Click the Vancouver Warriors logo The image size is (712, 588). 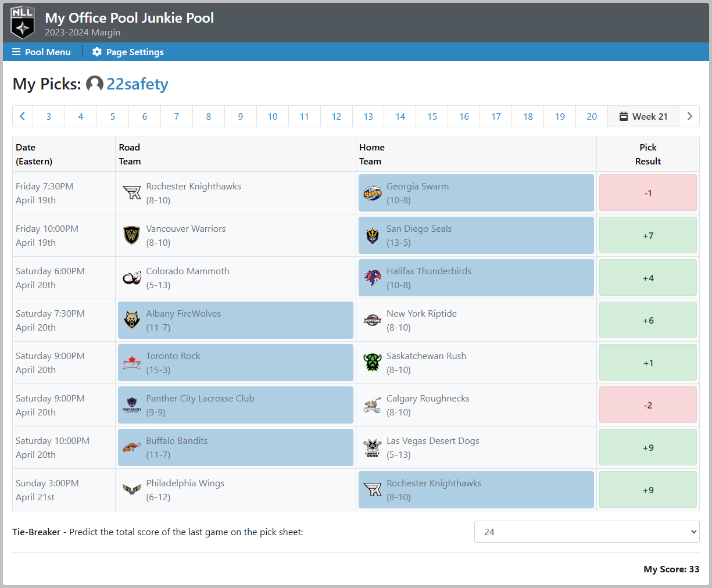point(132,235)
